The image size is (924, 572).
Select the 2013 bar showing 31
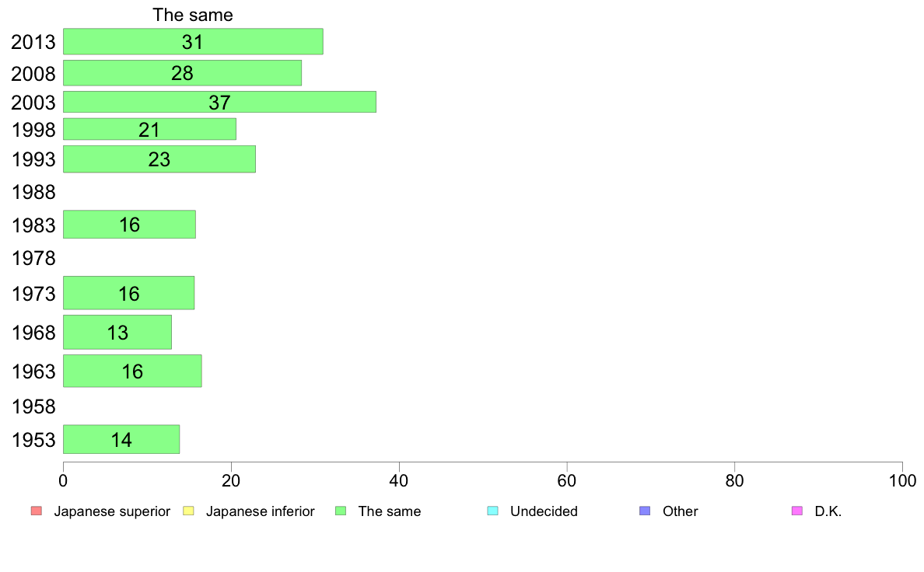[x=194, y=41]
